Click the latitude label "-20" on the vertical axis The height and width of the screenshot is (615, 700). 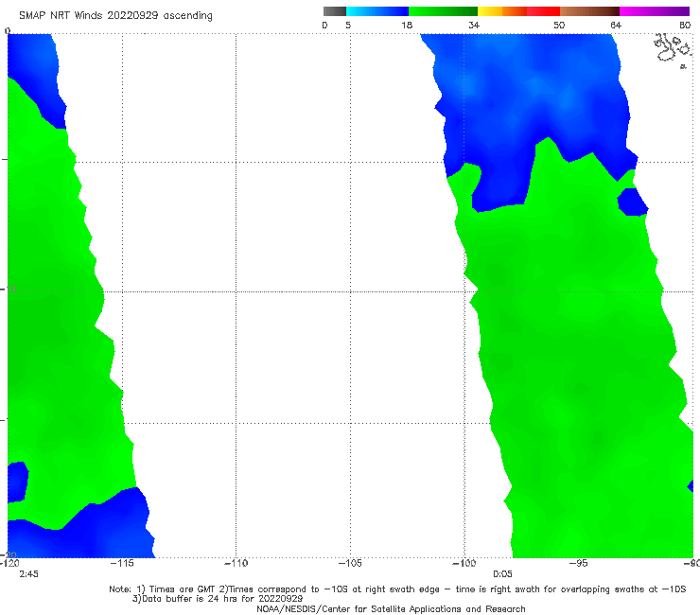point(9,554)
